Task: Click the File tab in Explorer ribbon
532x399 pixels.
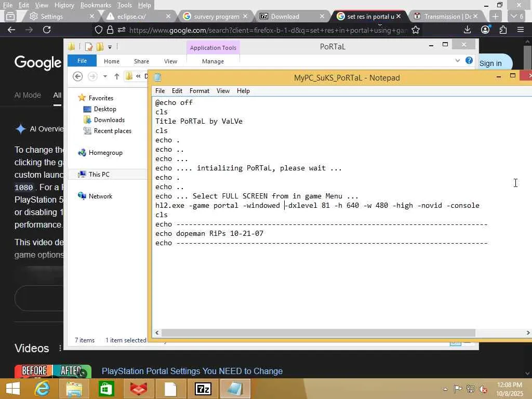Action: tap(82, 61)
